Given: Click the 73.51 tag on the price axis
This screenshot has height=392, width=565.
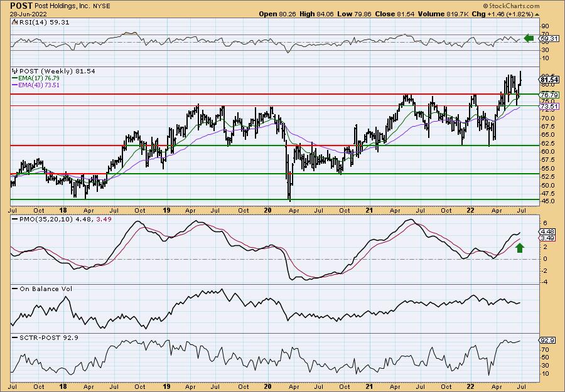Looking at the screenshot, I should (549, 107).
